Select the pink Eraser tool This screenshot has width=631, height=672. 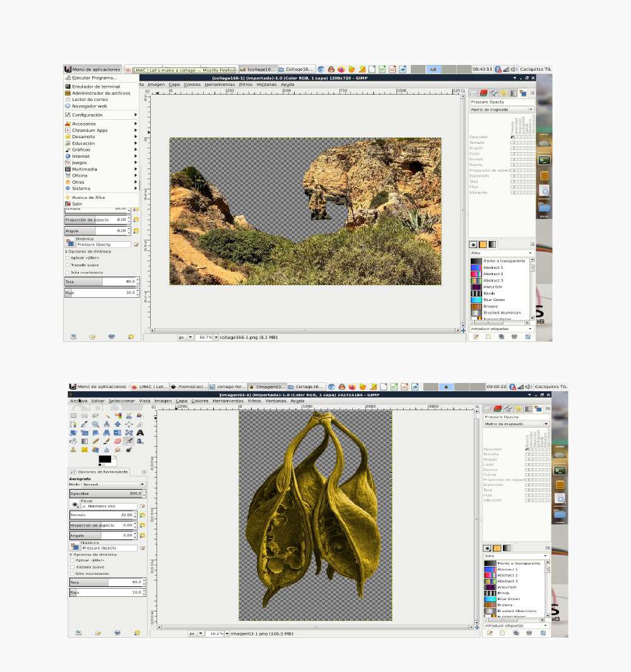(x=118, y=441)
